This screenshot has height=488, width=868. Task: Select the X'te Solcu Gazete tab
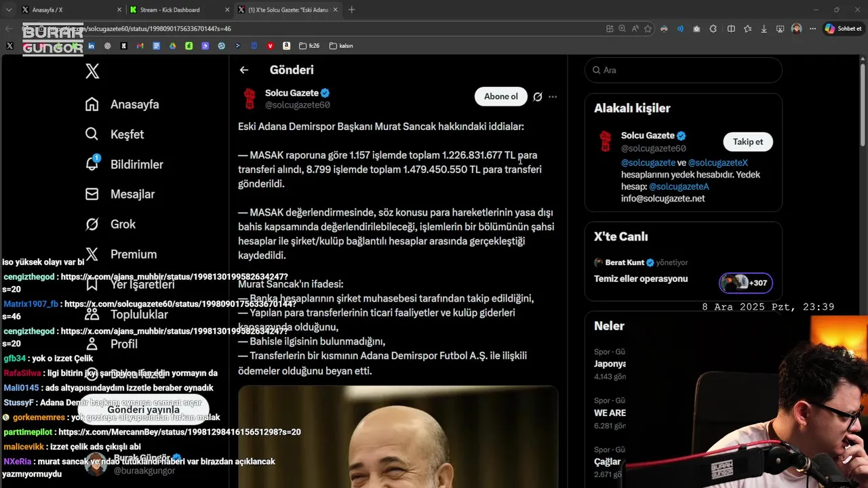288,9
